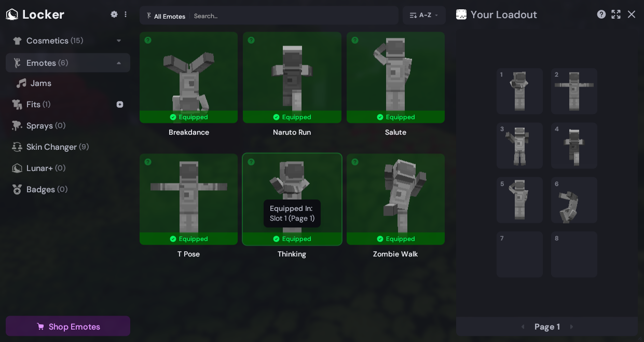Select Skin Changer in the sidebar
The image size is (644, 342).
(x=68, y=147)
